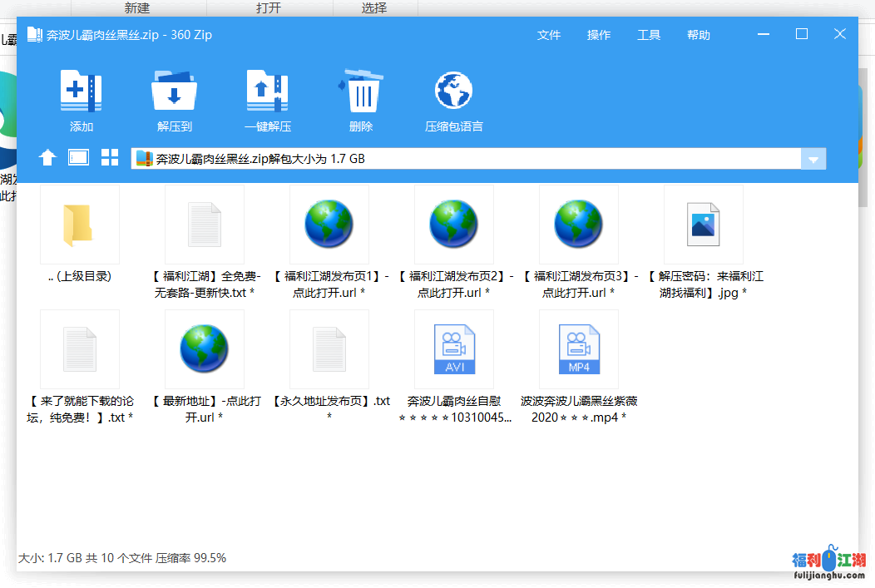Click the 解压到 (Extract to) icon

click(x=174, y=91)
